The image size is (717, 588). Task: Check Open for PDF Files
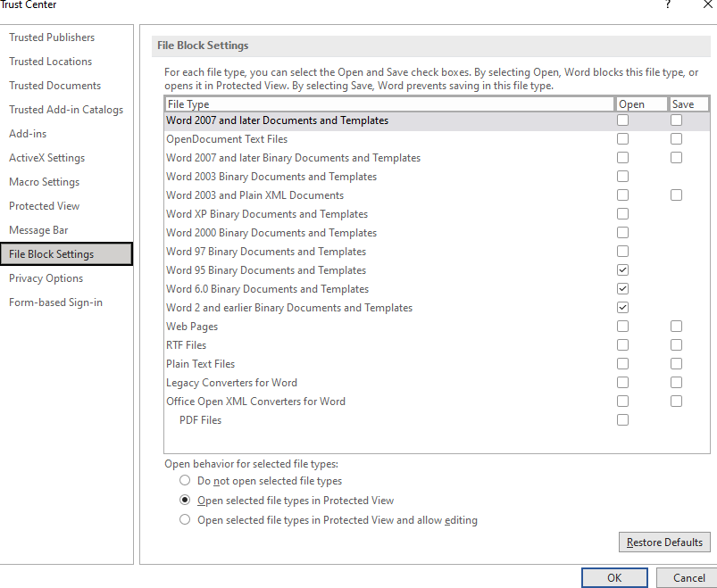(622, 420)
